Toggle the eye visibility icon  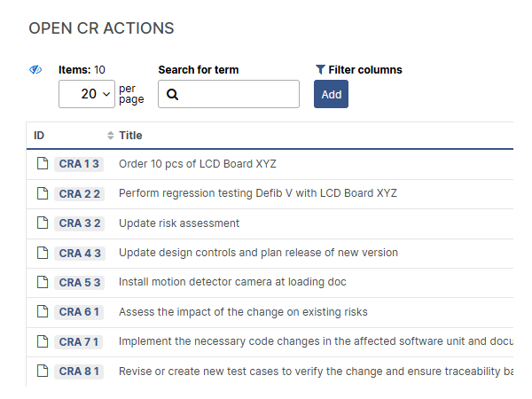35,70
